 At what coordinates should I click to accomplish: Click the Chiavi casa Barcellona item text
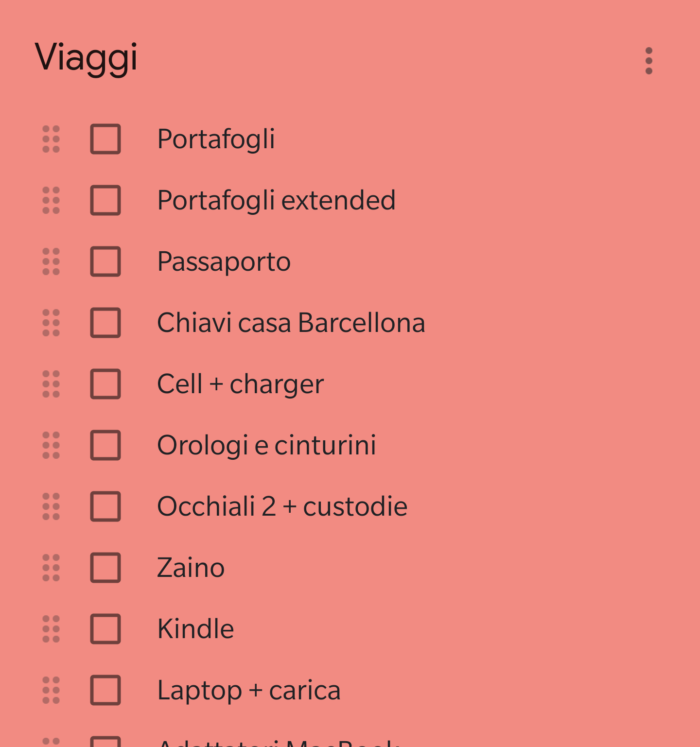pos(291,323)
